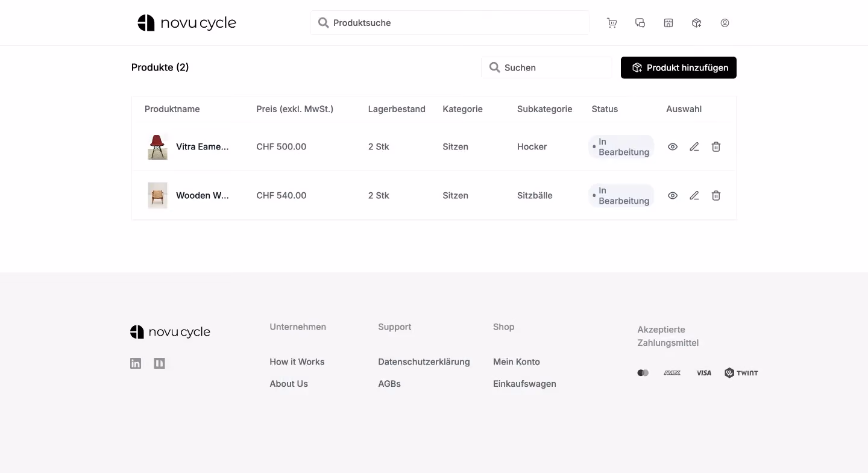This screenshot has height=473, width=868.
Task: Select the Wooden W... product name
Action: (203, 195)
